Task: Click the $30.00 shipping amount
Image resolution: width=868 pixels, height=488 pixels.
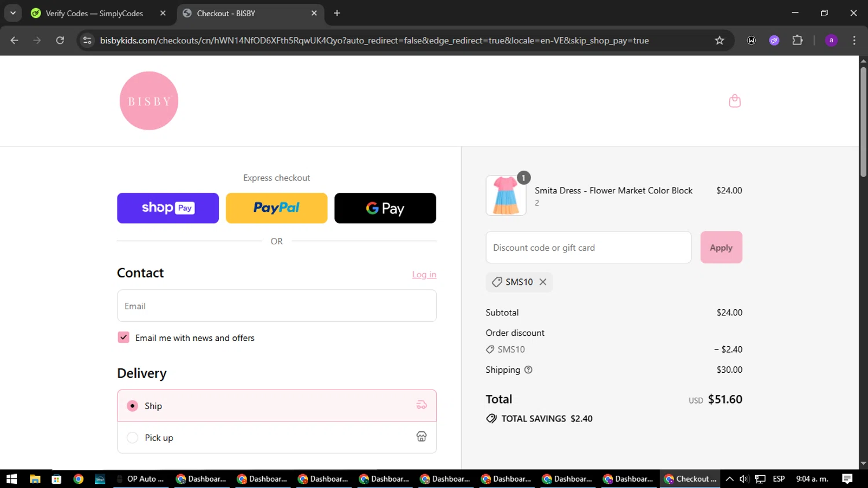Action: (729, 369)
